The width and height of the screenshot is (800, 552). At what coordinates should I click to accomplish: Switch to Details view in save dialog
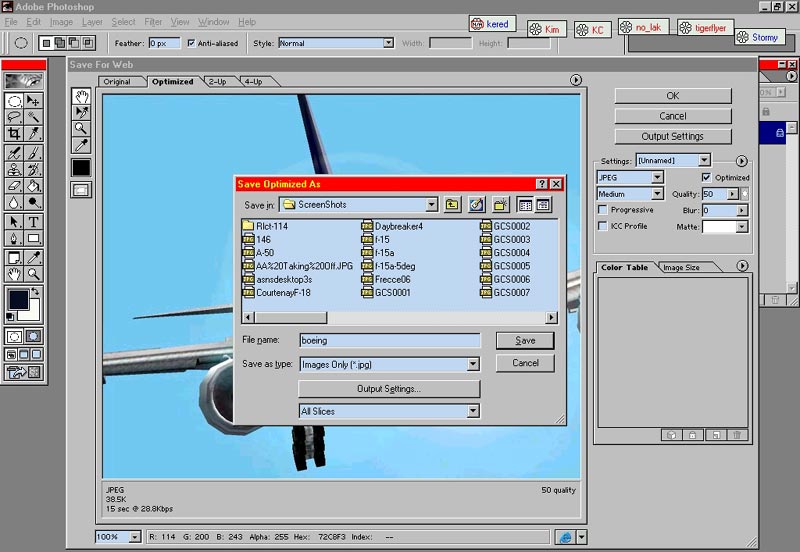pyautogui.click(x=543, y=204)
